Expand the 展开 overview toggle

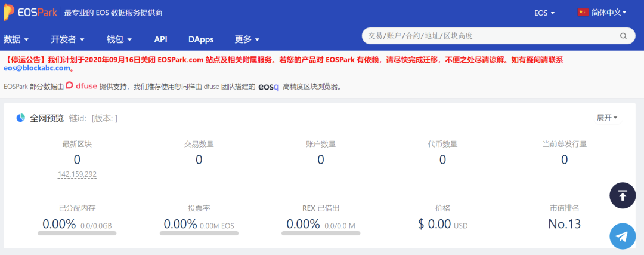[607, 118]
